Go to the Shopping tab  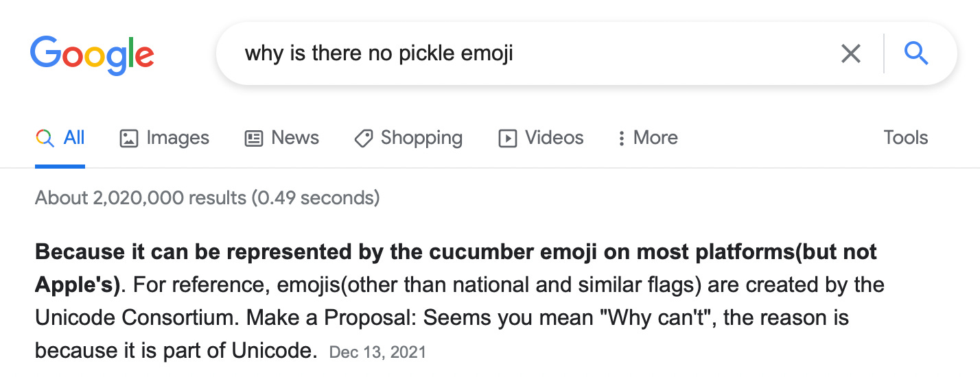click(x=408, y=138)
